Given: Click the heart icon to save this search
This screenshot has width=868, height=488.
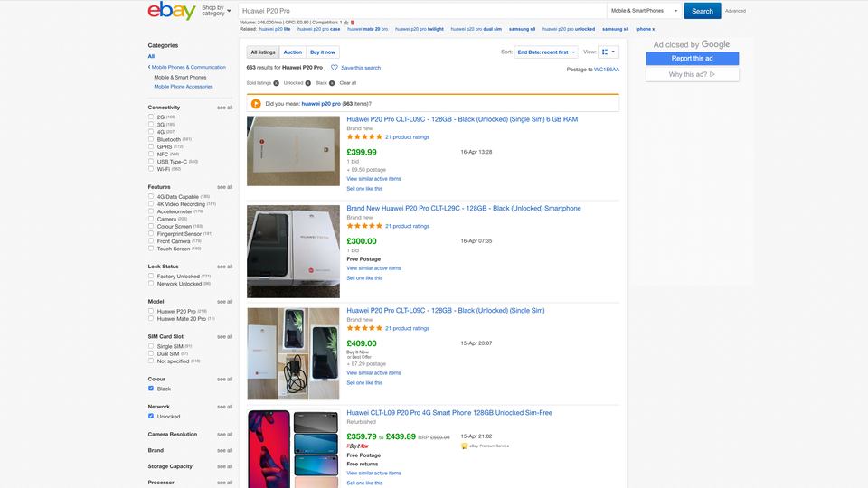Looking at the screenshot, I should [x=335, y=68].
